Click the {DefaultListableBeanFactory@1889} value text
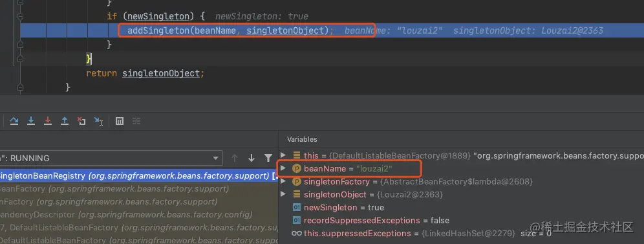644x244 pixels. 400,156
